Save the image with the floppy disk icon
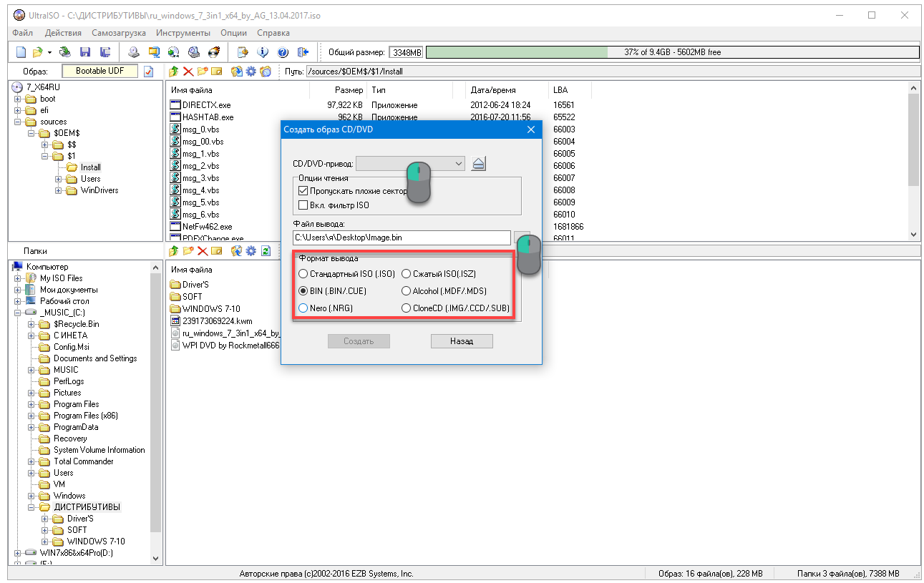The height and width of the screenshot is (583, 924). [x=85, y=52]
